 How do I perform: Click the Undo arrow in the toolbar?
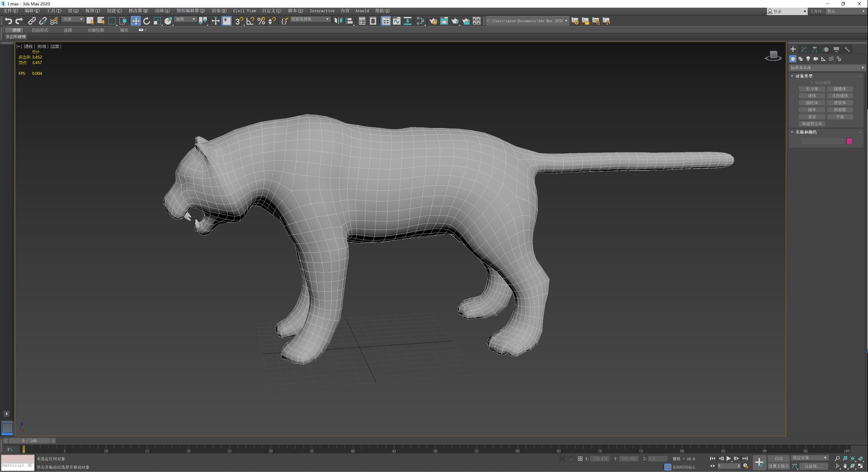(8, 21)
